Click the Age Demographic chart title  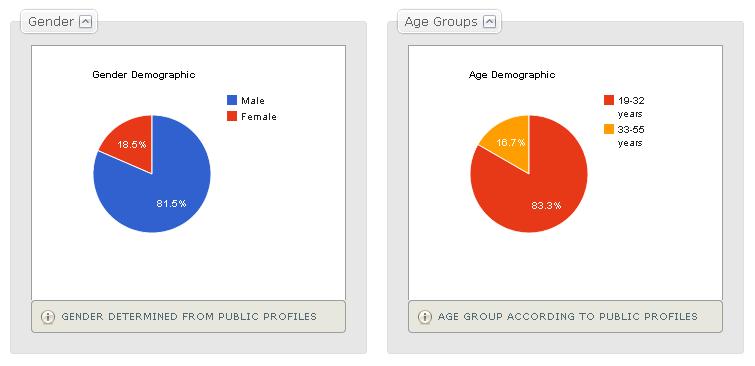[512, 75]
